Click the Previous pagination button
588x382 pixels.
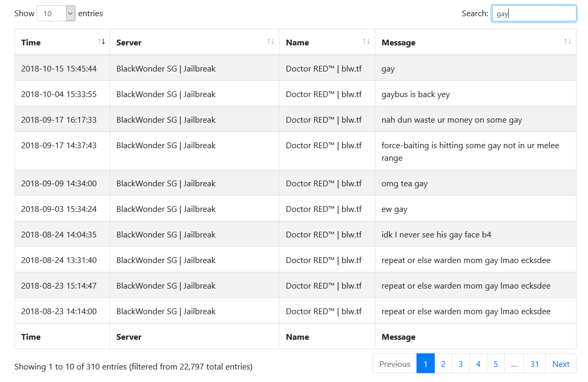click(395, 364)
